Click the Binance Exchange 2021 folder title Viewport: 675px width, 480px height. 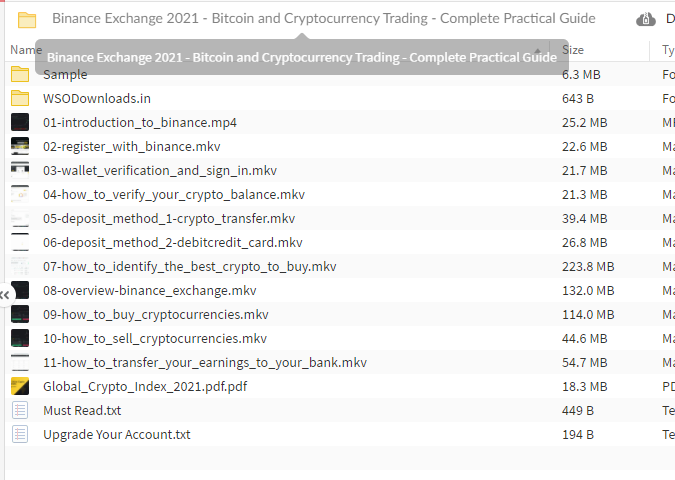324,19
